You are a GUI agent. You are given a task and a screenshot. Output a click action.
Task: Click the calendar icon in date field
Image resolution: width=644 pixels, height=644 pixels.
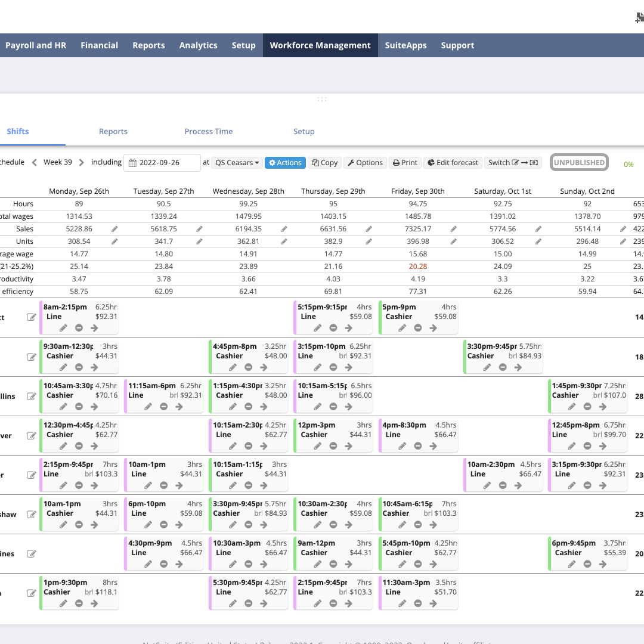point(132,163)
